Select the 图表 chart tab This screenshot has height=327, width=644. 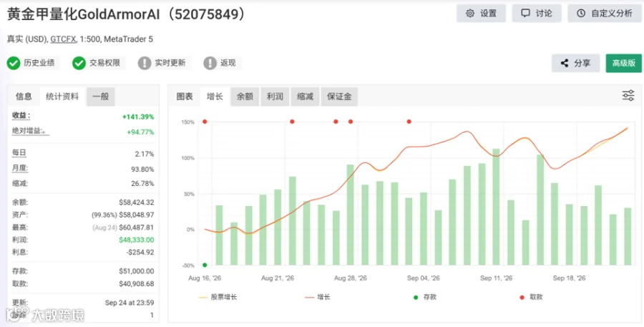(x=185, y=97)
